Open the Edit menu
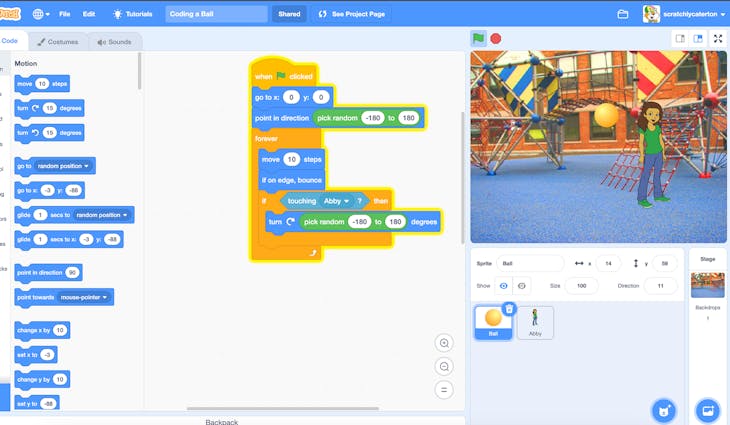730x425 pixels. pyautogui.click(x=89, y=14)
